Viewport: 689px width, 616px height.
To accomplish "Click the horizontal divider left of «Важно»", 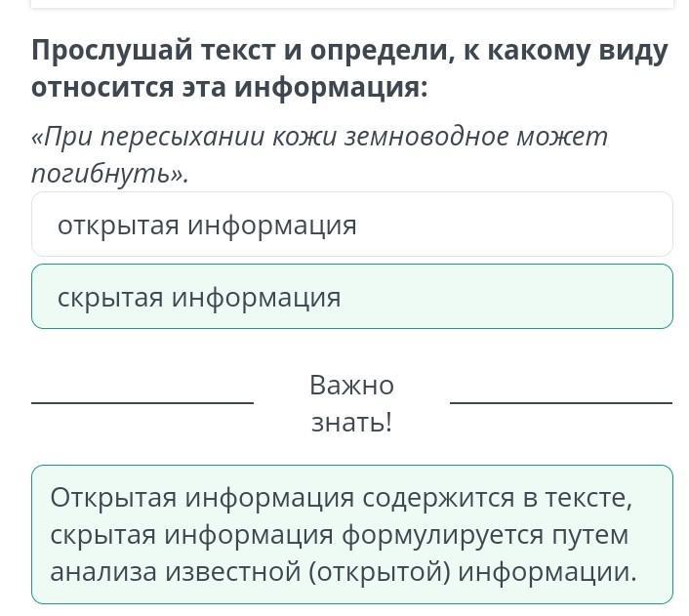I will tap(142, 403).
